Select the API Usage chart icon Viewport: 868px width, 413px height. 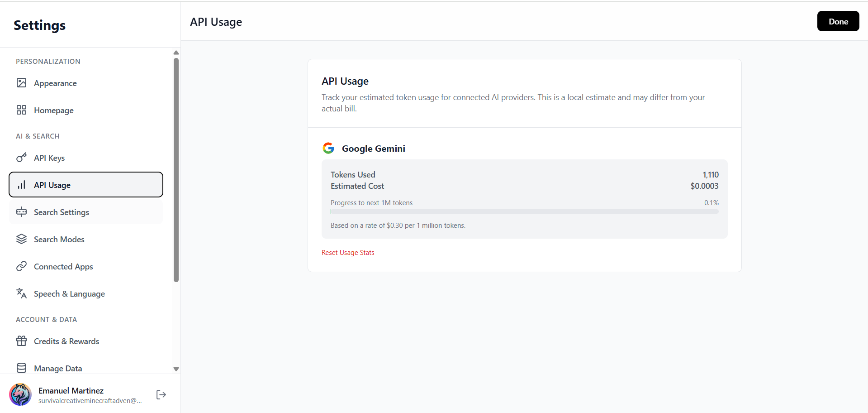point(22,185)
